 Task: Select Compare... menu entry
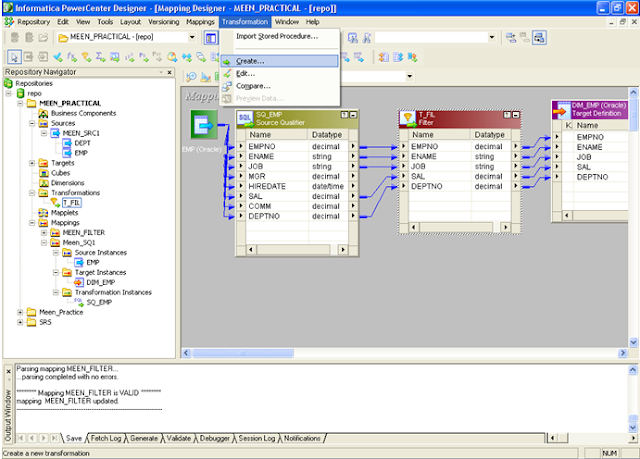[x=253, y=86]
